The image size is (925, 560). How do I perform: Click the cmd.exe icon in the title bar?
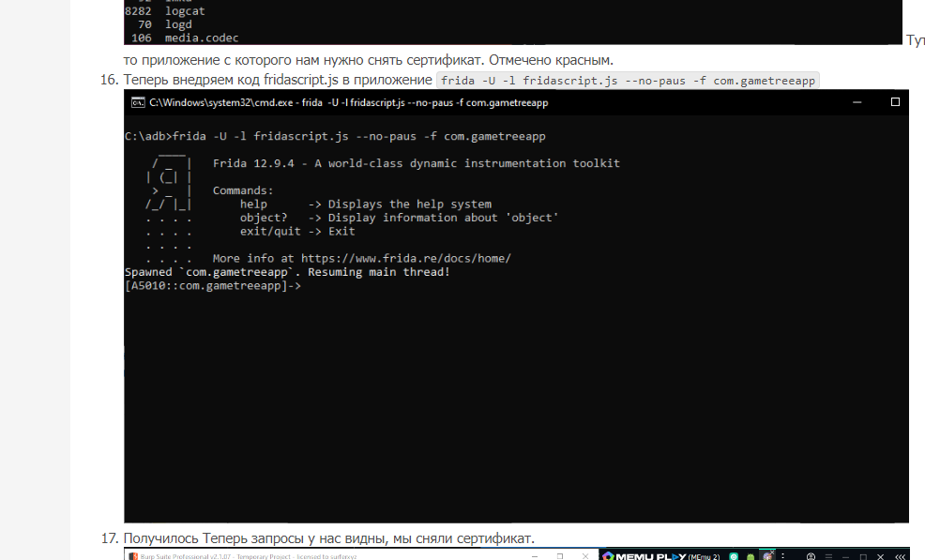pos(138,102)
